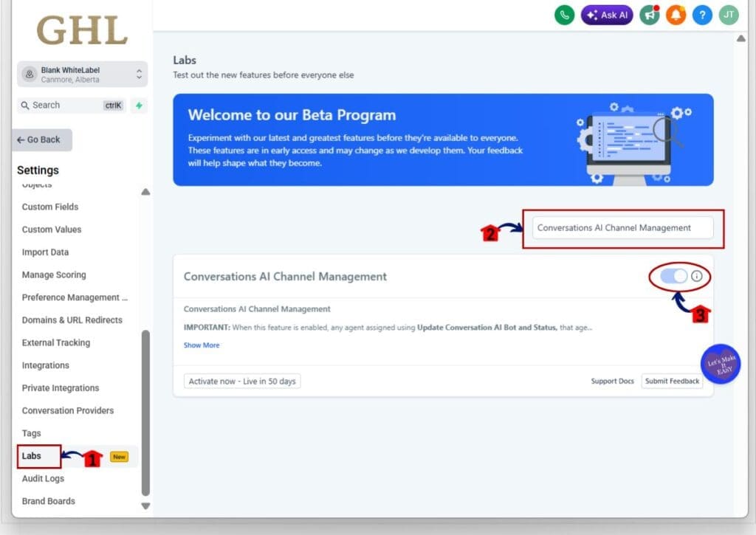This screenshot has width=756, height=535.
Task: Select Labs in the settings sidebar
Action: [31, 456]
